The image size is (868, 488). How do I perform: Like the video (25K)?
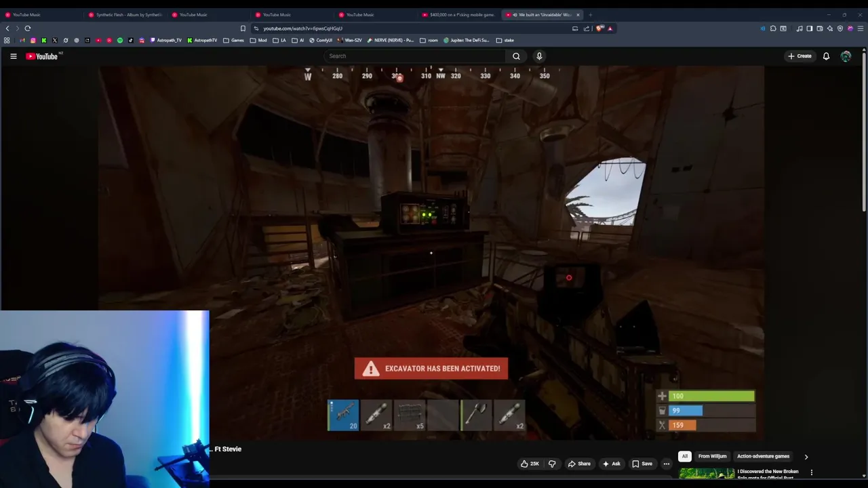pos(530,464)
